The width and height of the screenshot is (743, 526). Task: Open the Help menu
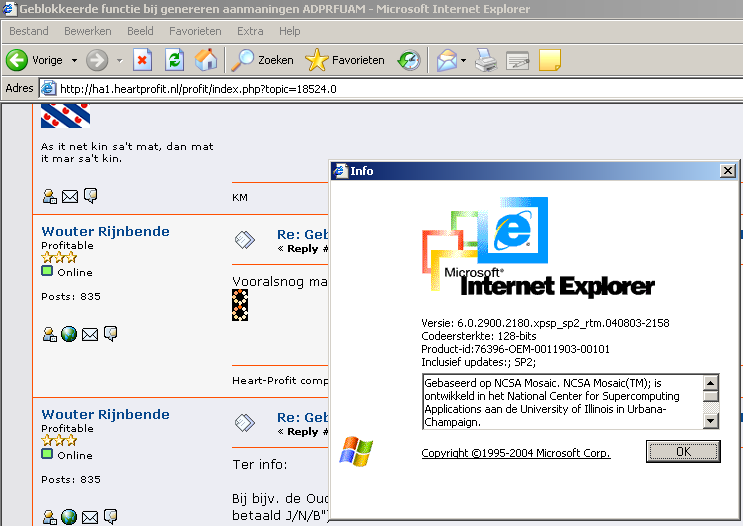[290, 31]
